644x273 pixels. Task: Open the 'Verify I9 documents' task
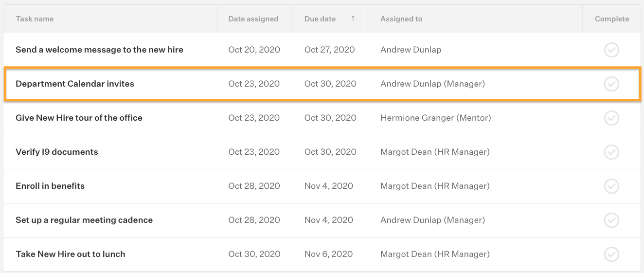(x=57, y=152)
